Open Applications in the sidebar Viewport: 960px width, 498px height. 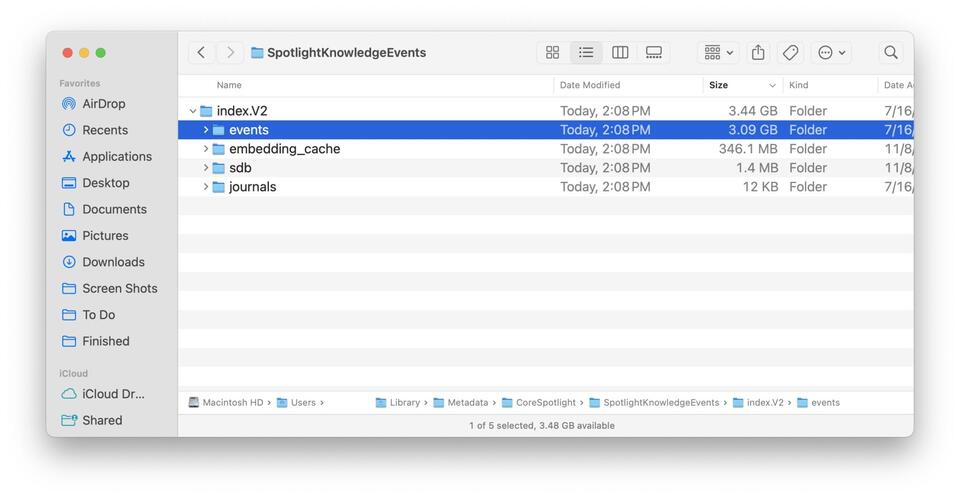pos(107,156)
